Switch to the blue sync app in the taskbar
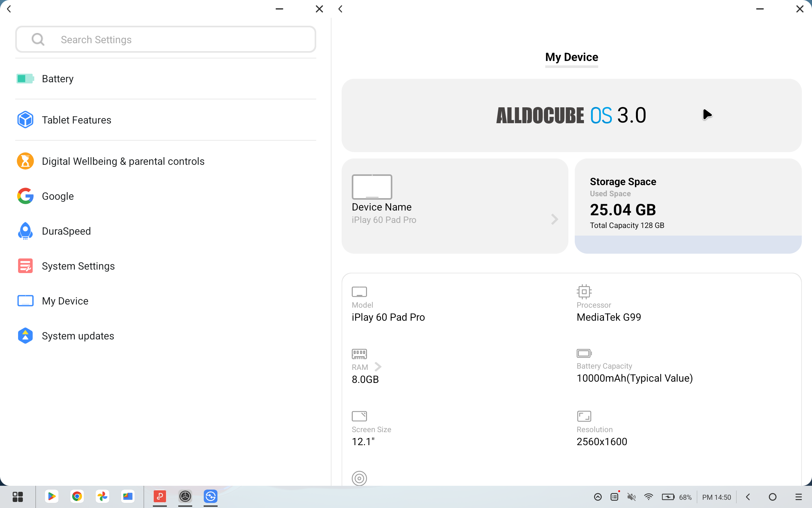The image size is (812, 508). click(x=211, y=497)
